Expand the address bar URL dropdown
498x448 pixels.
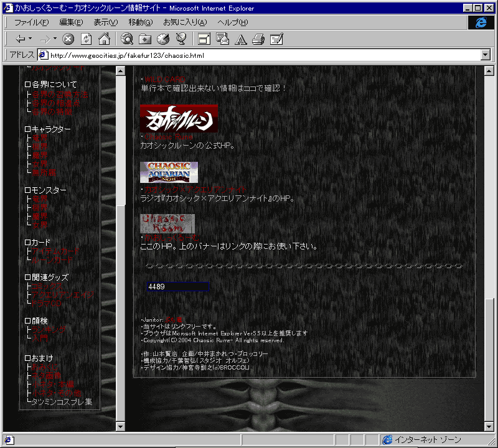486,55
